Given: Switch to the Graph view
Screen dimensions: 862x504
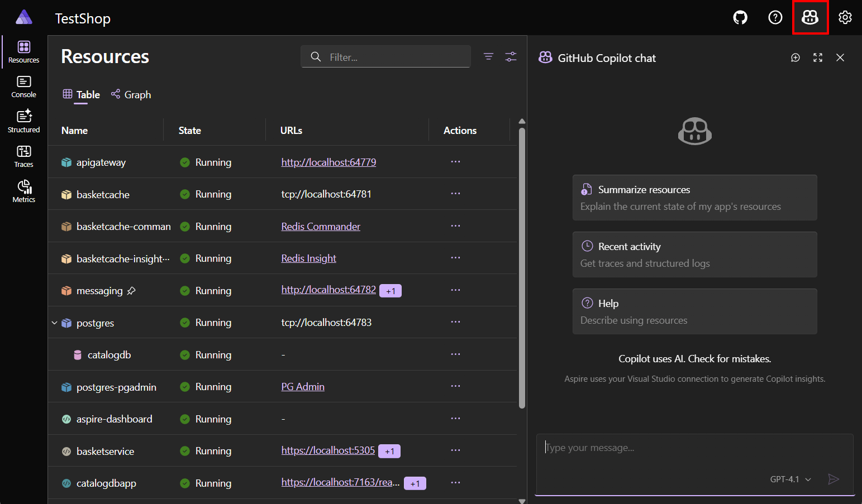Looking at the screenshot, I should pos(131,94).
